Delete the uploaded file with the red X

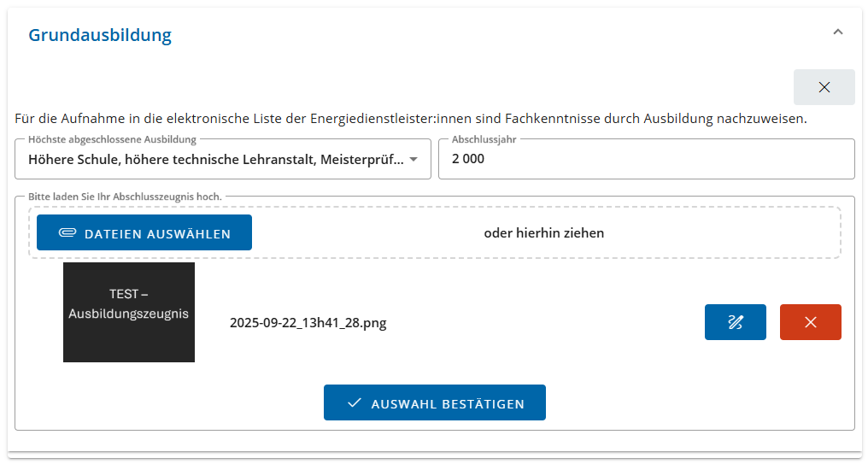810,322
